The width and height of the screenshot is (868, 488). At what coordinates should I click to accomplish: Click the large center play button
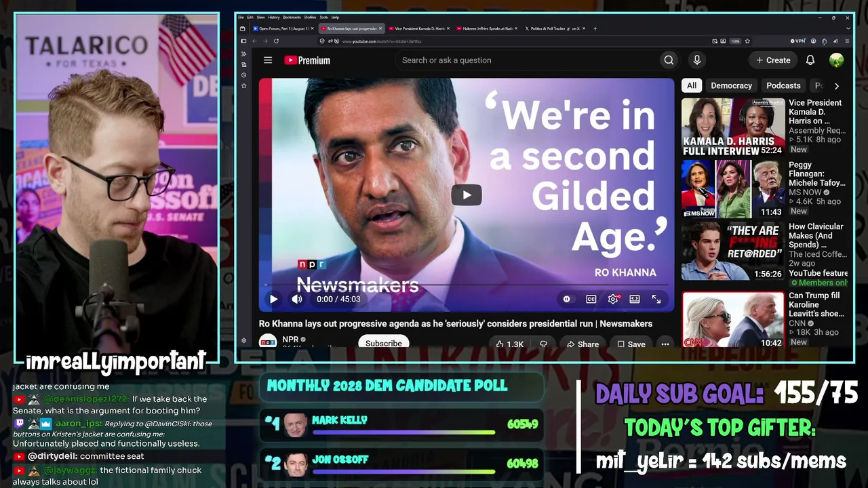467,195
